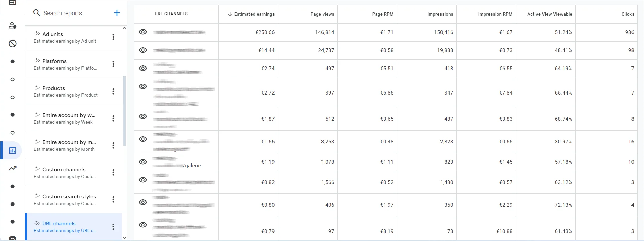Expand options menu for Custom channels report
The width and height of the screenshot is (644, 241).
pyautogui.click(x=113, y=172)
